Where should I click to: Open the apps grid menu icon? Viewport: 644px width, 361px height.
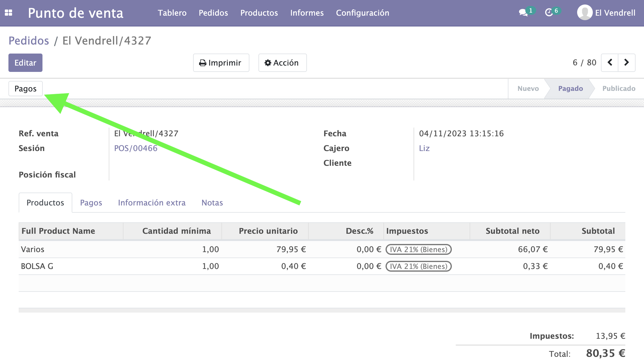pyautogui.click(x=8, y=13)
